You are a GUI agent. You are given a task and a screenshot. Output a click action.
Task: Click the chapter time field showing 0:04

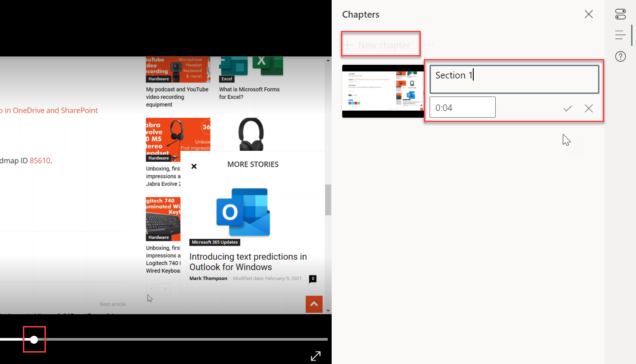(463, 108)
